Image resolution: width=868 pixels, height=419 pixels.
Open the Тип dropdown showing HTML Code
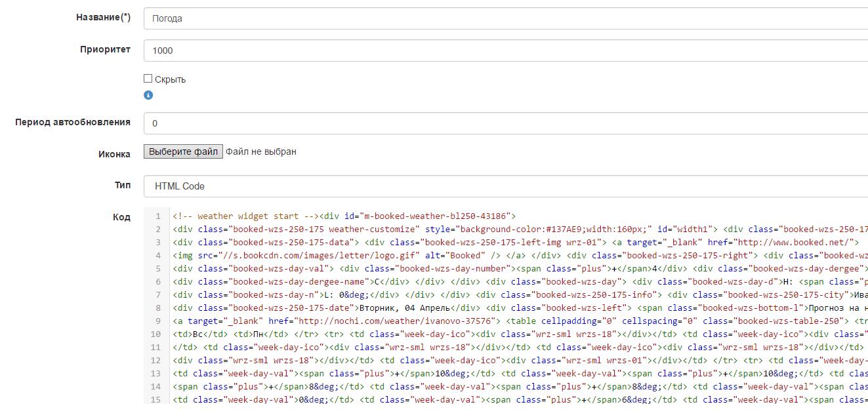(x=505, y=186)
